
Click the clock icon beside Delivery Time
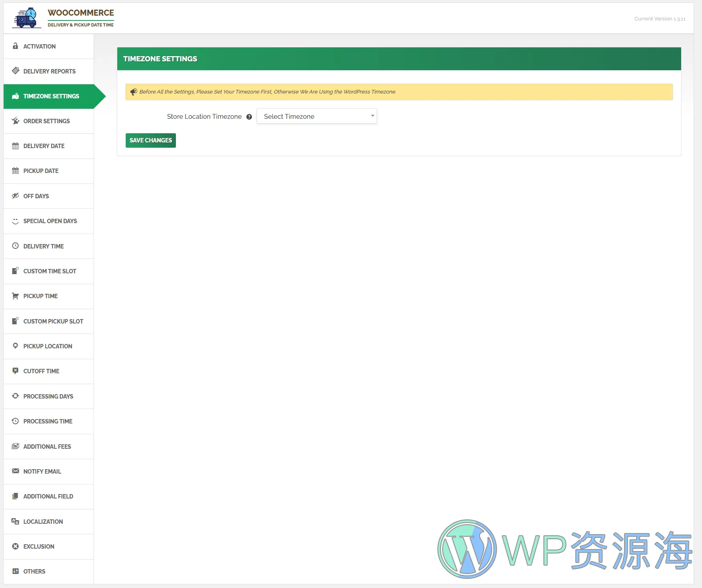tap(15, 246)
